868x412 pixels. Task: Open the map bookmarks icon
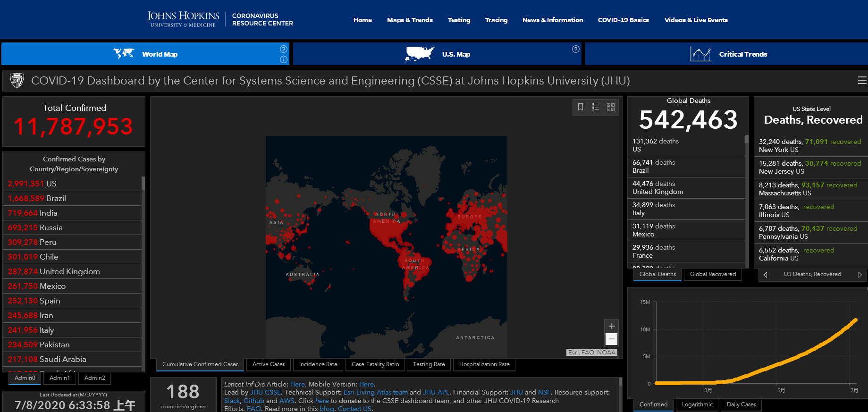[581, 107]
